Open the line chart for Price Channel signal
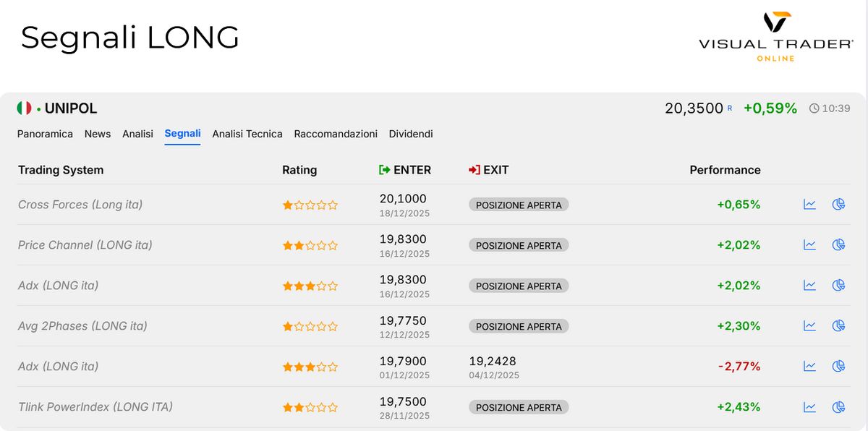The width and height of the screenshot is (868, 431). (809, 244)
